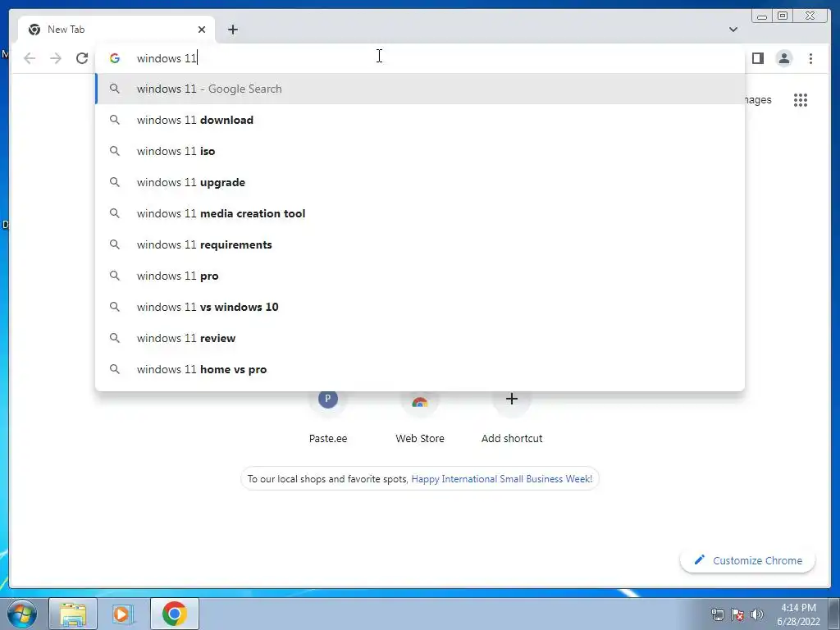Click the network tray icon
Viewport: 840px width, 630px height.
[x=717, y=614]
